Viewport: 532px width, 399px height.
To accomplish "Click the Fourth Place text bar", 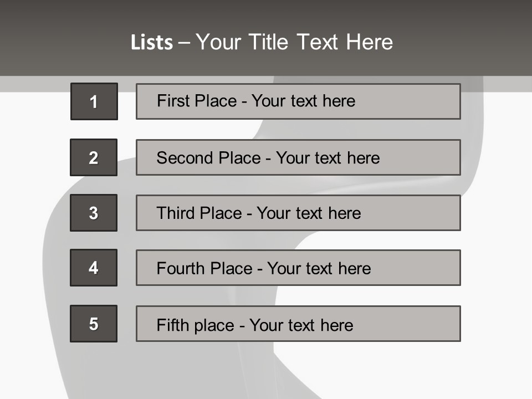I will pos(298,268).
